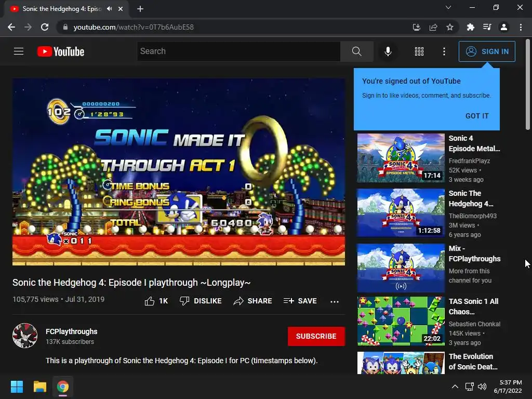The image size is (532, 399).
Task: Click the video player to pause
Action: [x=179, y=171]
